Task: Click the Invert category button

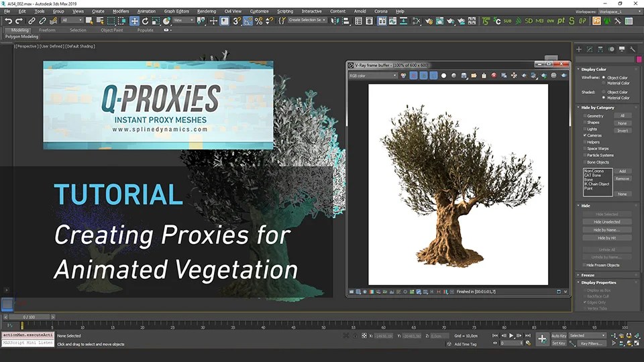Action: (623, 131)
